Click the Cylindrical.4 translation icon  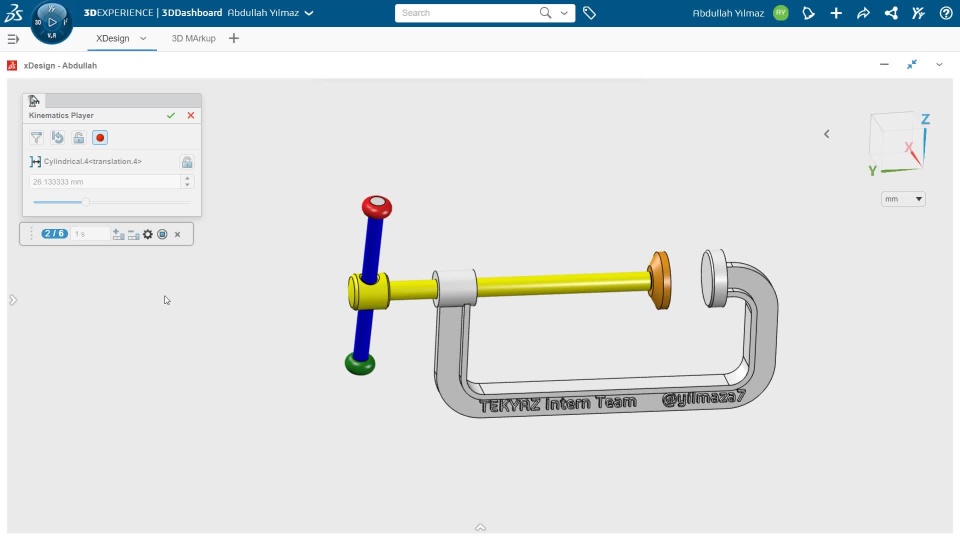tap(35, 162)
